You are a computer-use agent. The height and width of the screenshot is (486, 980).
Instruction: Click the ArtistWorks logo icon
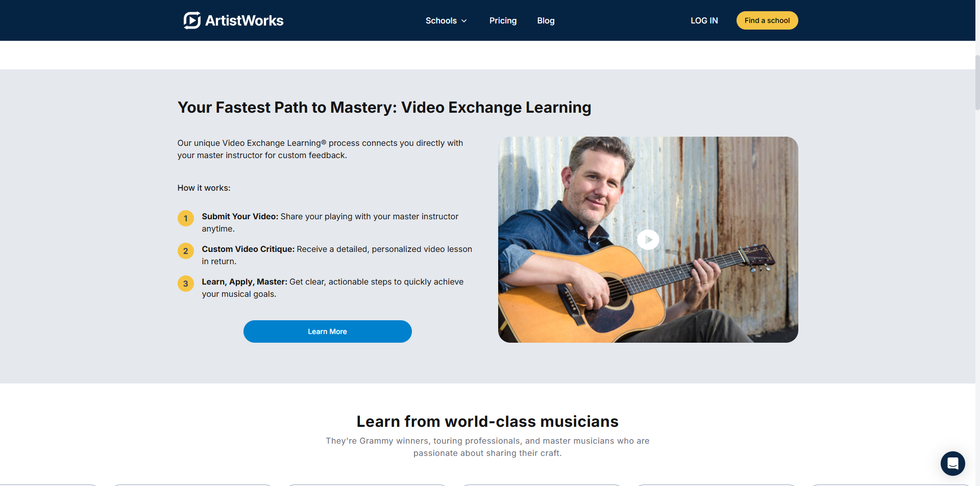pos(192,20)
